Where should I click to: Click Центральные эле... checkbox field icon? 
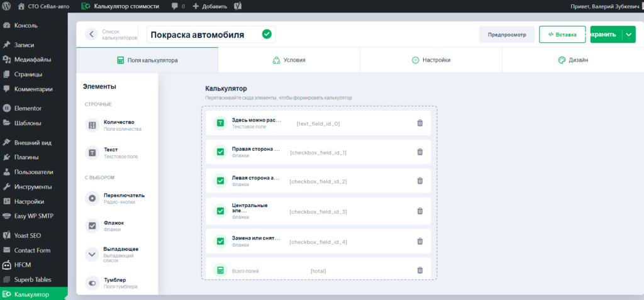tap(220, 211)
